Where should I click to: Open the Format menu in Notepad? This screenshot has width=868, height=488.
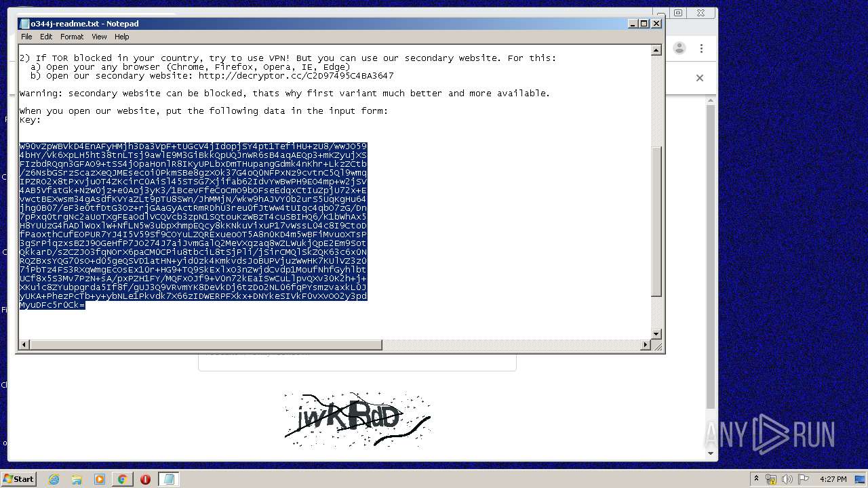(x=72, y=37)
